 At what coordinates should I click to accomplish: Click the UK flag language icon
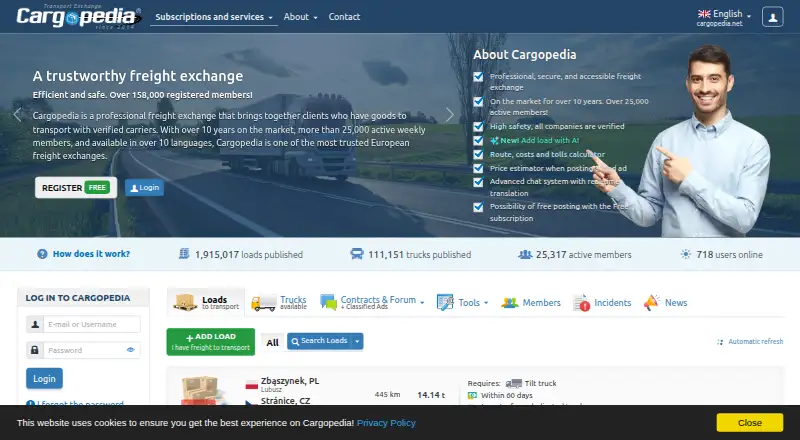[704, 14]
